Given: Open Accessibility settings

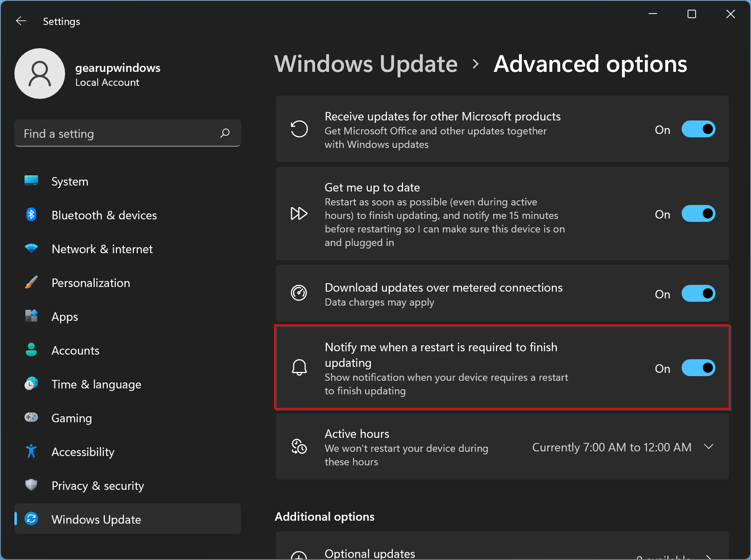Looking at the screenshot, I should [128, 452].
